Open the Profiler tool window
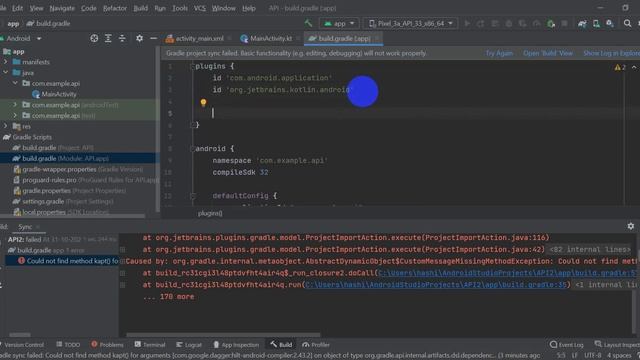 pyautogui.click(x=316, y=345)
